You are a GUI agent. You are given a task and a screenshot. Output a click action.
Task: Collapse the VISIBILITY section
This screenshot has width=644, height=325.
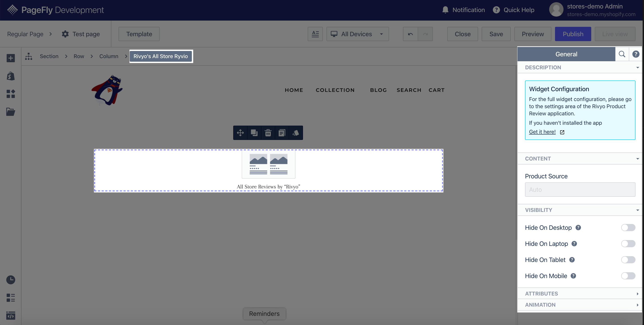(580, 210)
